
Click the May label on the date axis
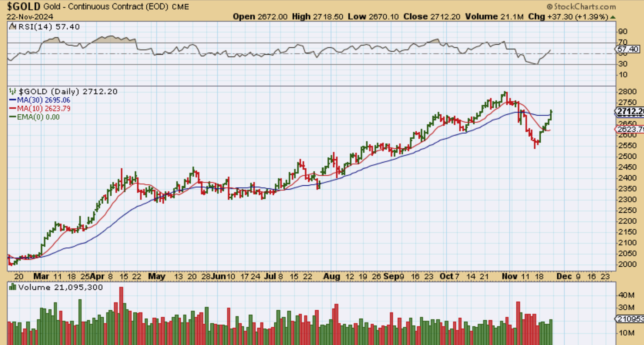[157, 276]
